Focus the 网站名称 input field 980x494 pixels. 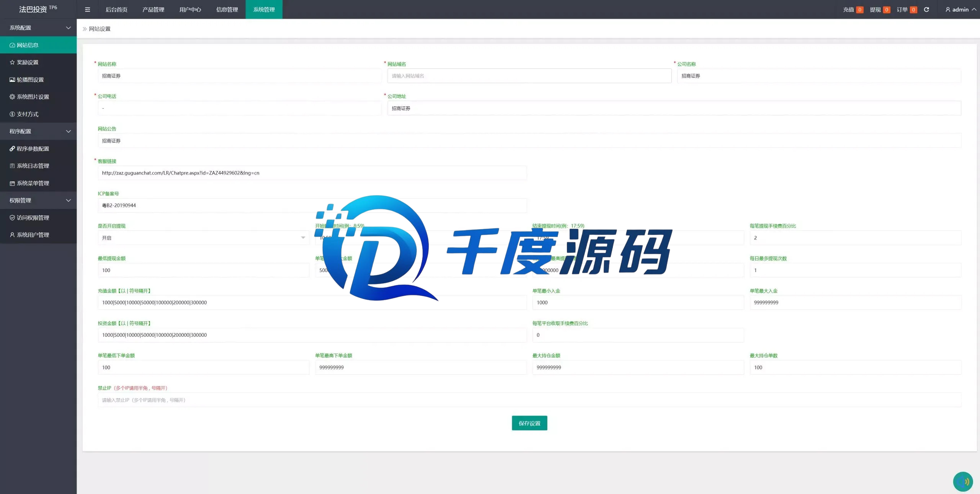[x=240, y=76]
